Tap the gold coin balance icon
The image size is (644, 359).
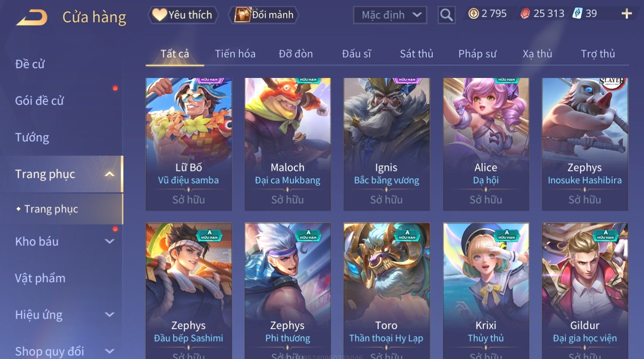473,14
